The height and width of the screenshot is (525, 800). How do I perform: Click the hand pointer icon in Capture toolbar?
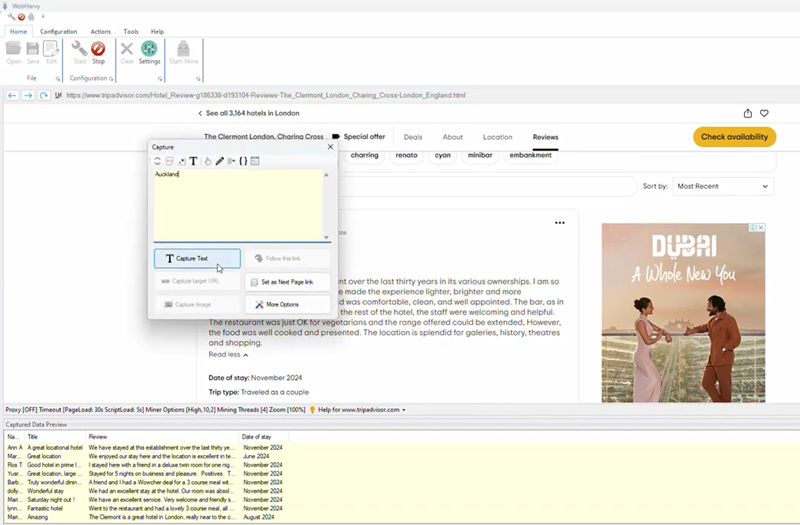point(208,161)
